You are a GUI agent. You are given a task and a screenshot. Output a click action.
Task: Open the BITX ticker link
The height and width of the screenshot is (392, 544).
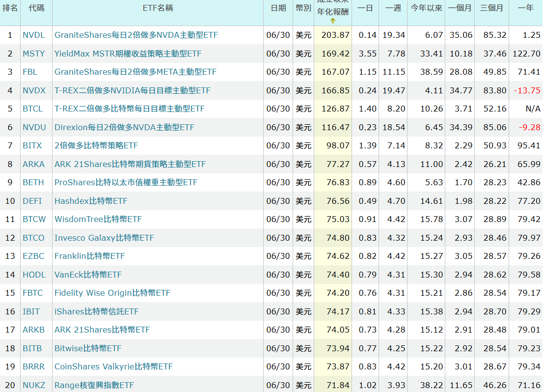(x=32, y=145)
